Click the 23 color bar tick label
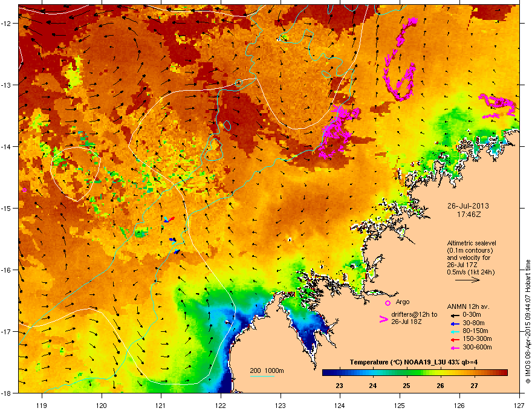Screen dimensions: 532x411 (339, 386)
